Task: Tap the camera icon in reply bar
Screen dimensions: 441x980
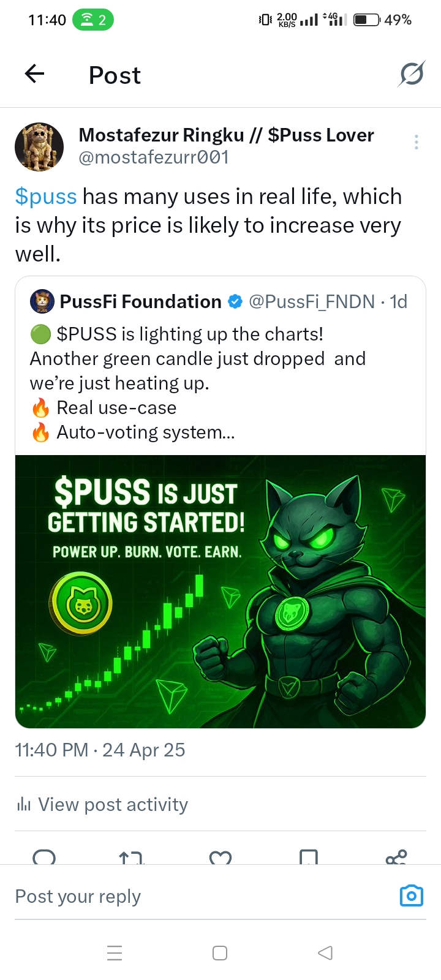Action: [x=412, y=896]
